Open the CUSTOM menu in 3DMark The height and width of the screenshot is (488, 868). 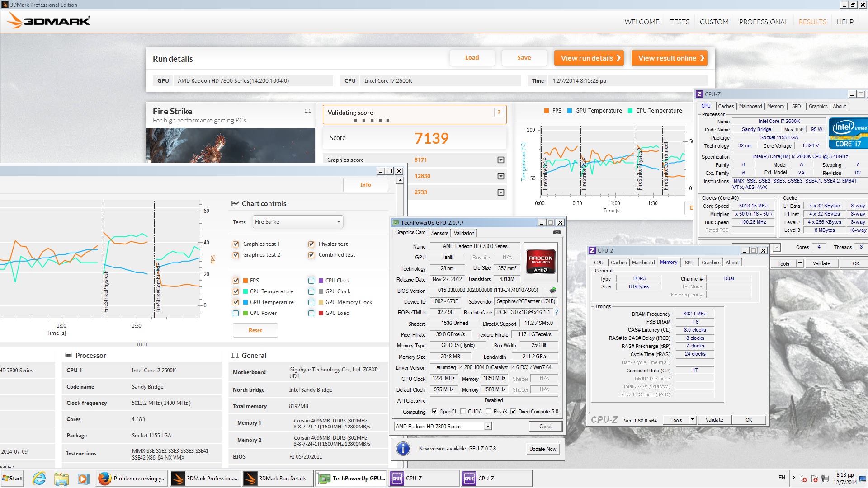point(714,22)
